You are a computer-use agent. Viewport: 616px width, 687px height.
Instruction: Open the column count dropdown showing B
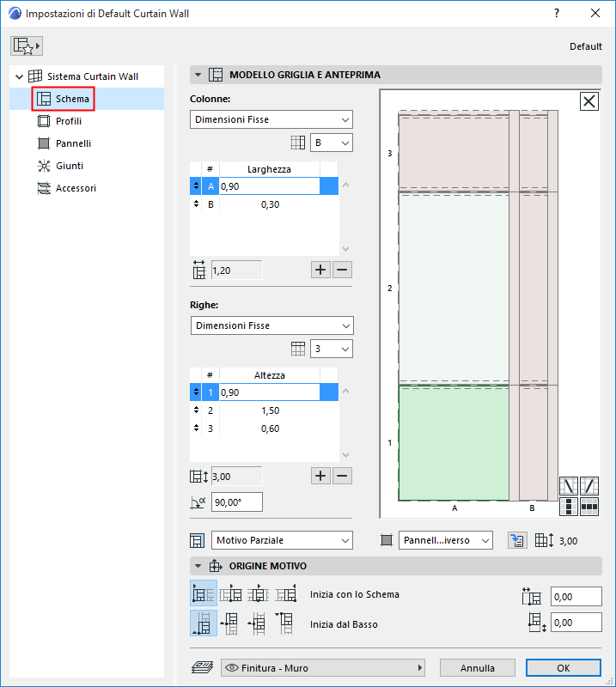332,143
